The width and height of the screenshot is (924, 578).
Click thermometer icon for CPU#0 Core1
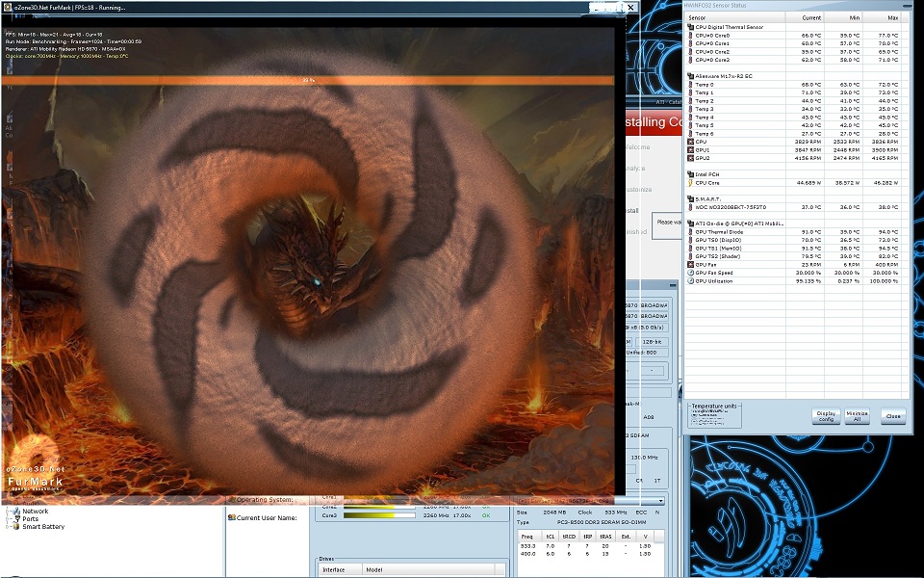(691, 43)
